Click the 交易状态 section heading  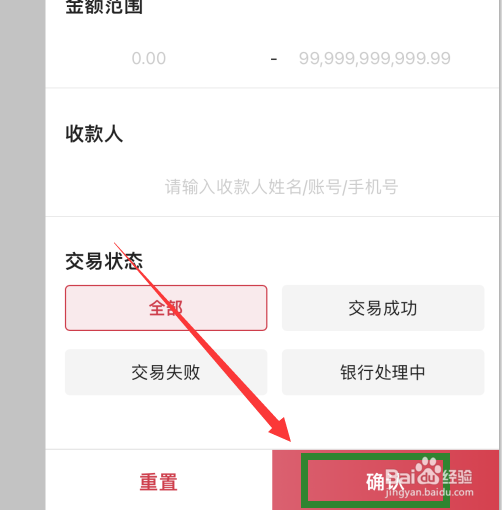point(104,261)
